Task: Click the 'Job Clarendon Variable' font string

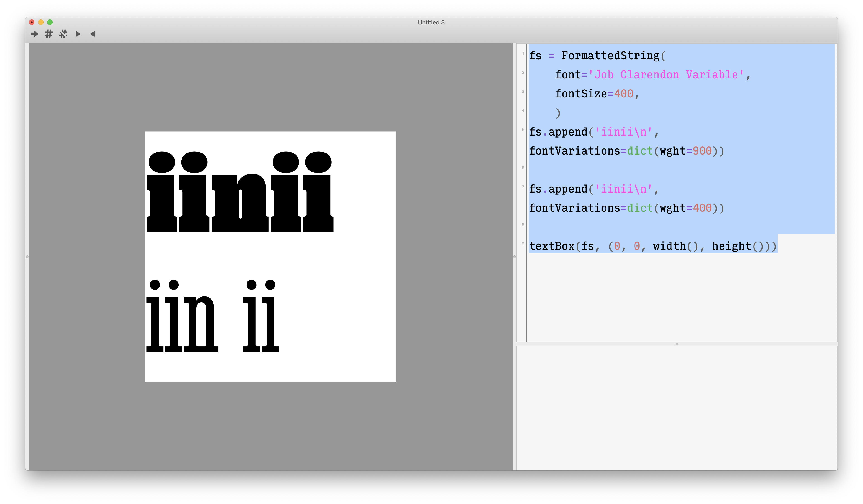Action: (x=666, y=75)
